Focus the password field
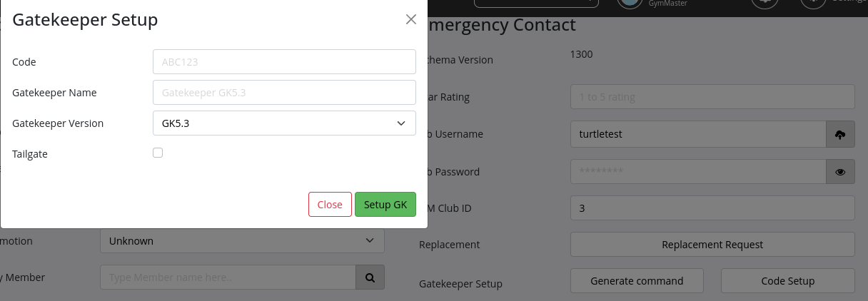The image size is (868, 301). 698,172
